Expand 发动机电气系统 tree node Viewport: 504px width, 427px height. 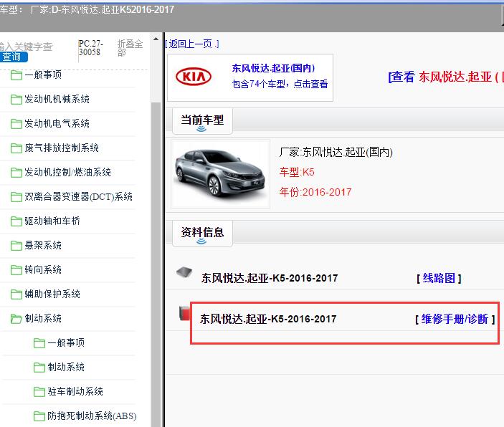[57, 124]
